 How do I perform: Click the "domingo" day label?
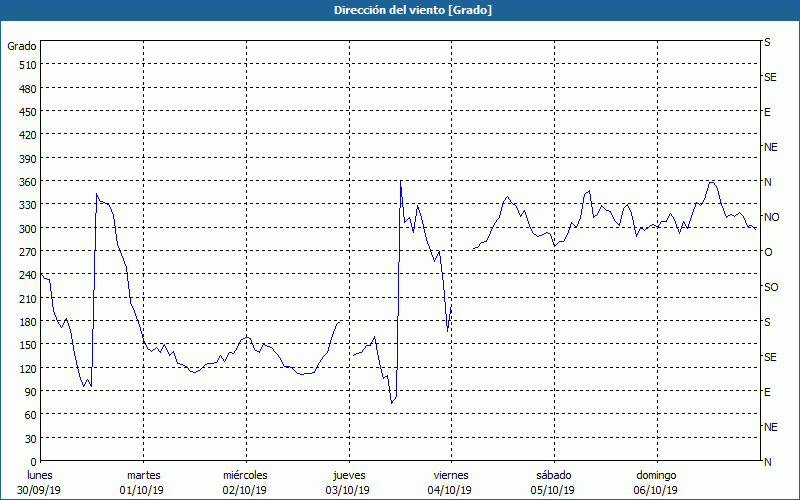pyautogui.click(x=656, y=476)
